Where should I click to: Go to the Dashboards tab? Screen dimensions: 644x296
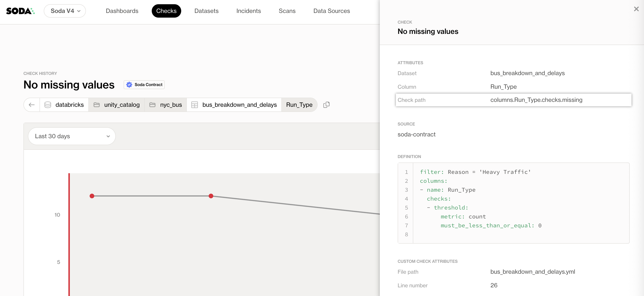(122, 11)
